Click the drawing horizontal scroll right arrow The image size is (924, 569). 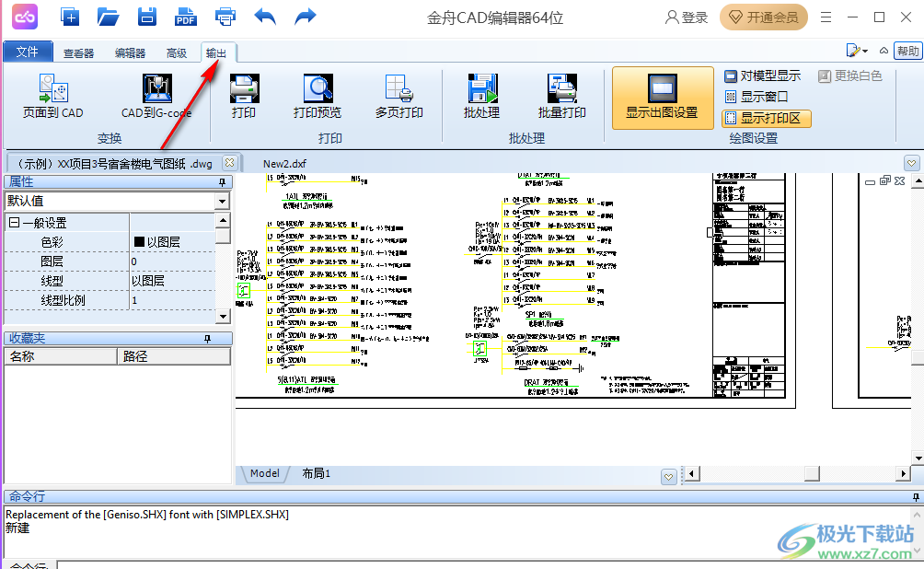coord(904,473)
